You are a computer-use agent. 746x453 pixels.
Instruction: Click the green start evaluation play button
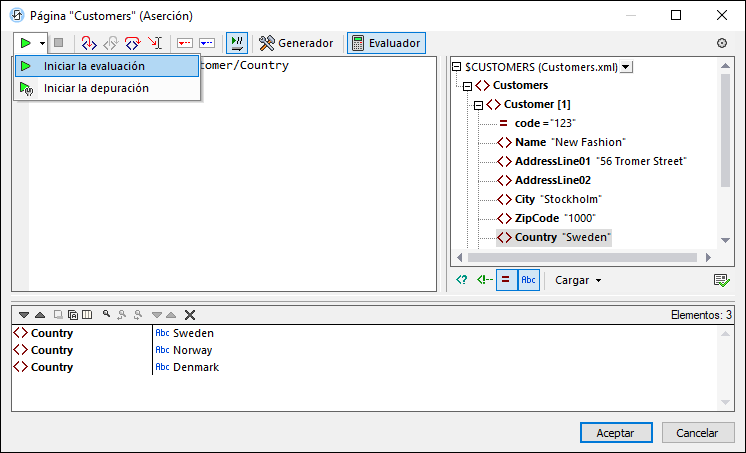click(25, 43)
